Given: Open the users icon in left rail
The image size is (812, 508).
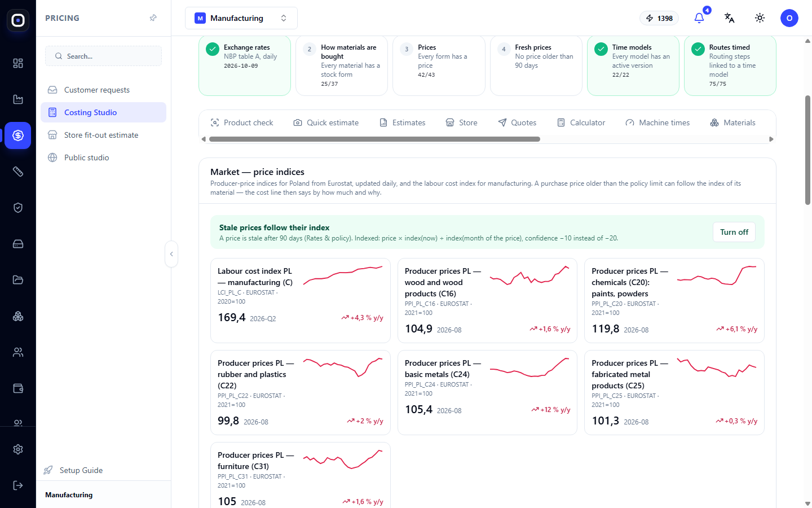Looking at the screenshot, I should pos(18,352).
